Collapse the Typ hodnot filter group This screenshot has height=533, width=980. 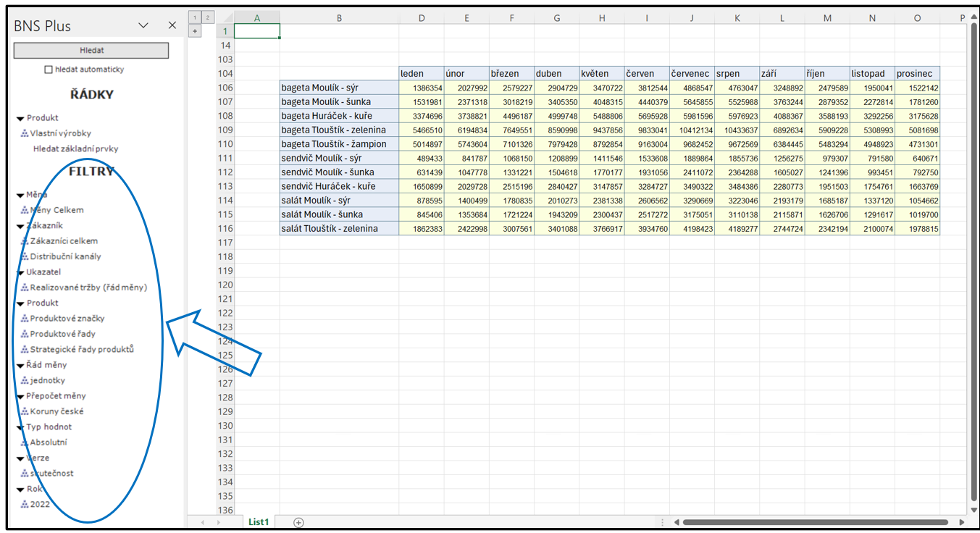click(20, 427)
